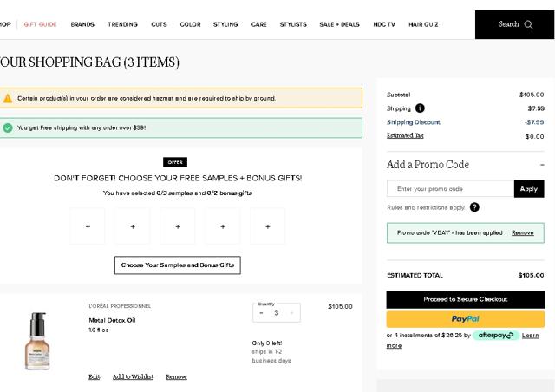Add a sample in the first plus slot

[x=88, y=226]
